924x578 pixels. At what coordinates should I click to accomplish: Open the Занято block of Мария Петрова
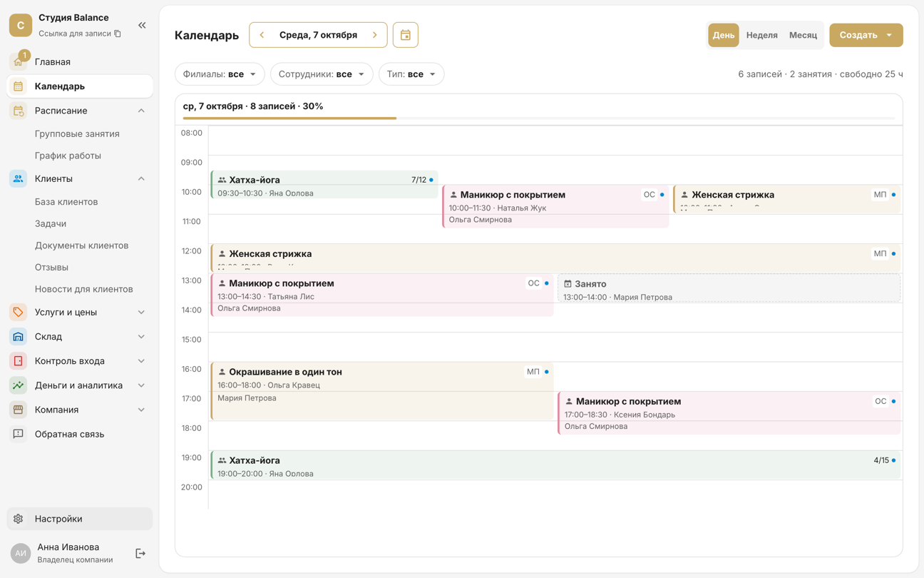(729, 289)
